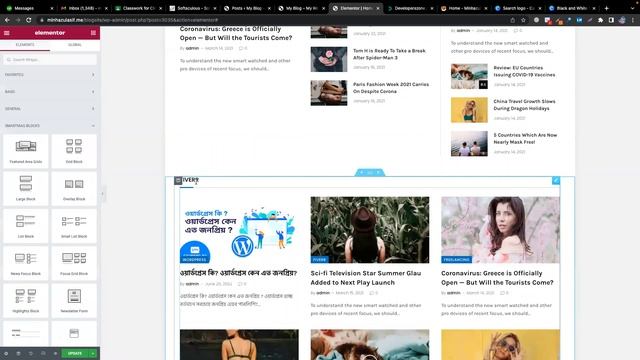Open the Elementor widgets grid icon

[x=93, y=33]
